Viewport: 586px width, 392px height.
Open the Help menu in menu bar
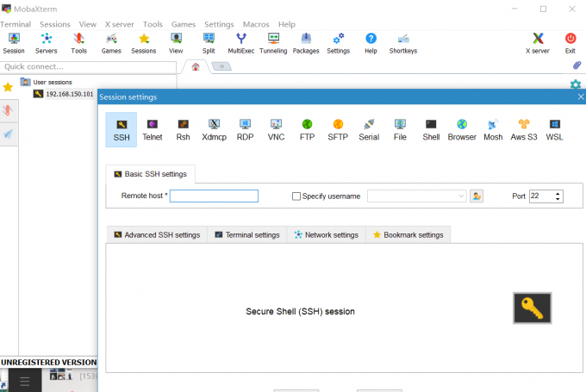point(287,24)
